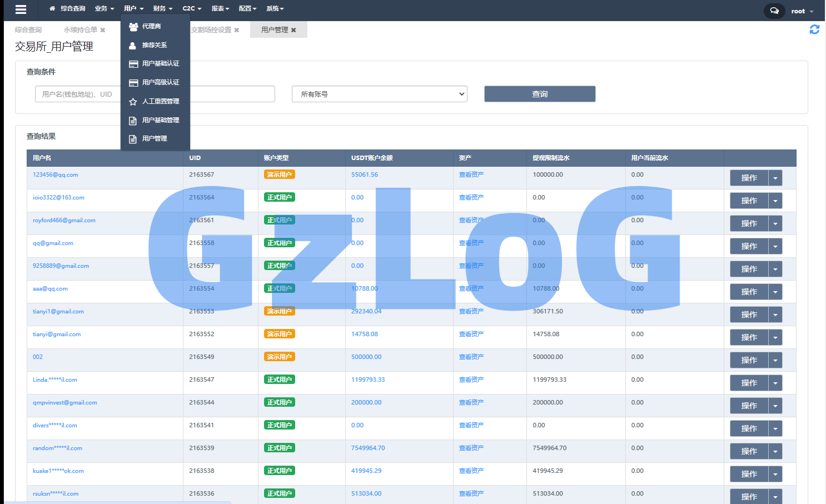Open the chat messages icon

(774, 11)
